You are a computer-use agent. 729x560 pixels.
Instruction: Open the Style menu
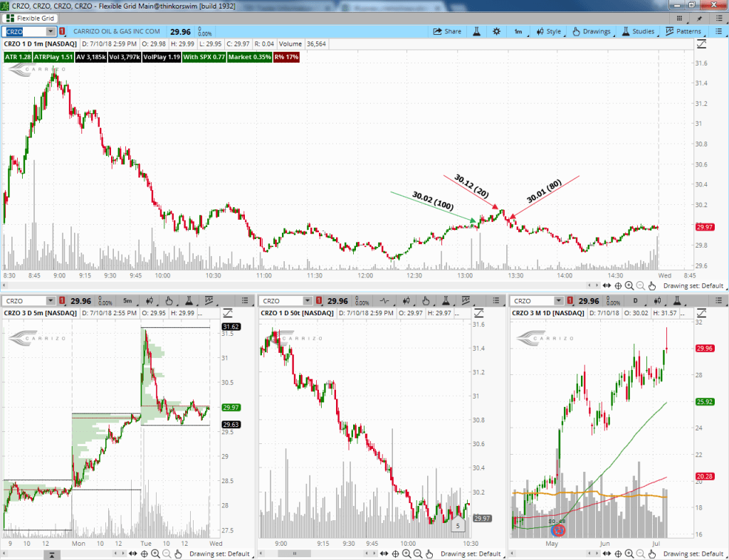pyautogui.click(x=547, y=31)
